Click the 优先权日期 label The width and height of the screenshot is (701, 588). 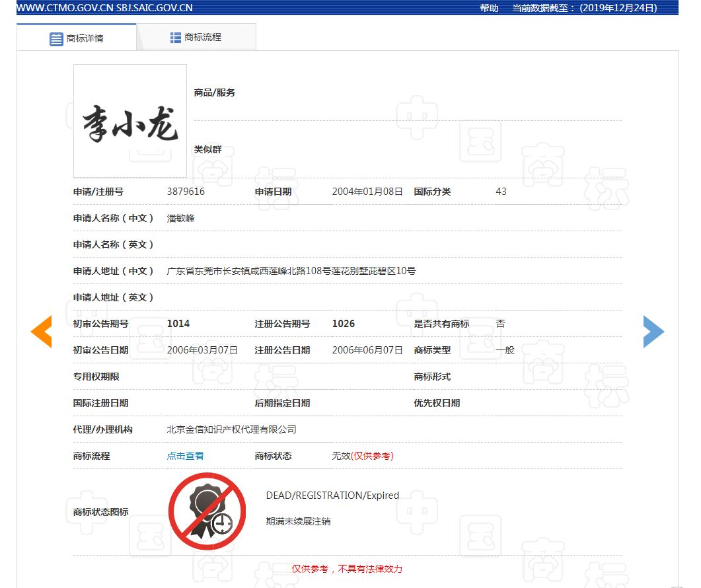[437, 403]
